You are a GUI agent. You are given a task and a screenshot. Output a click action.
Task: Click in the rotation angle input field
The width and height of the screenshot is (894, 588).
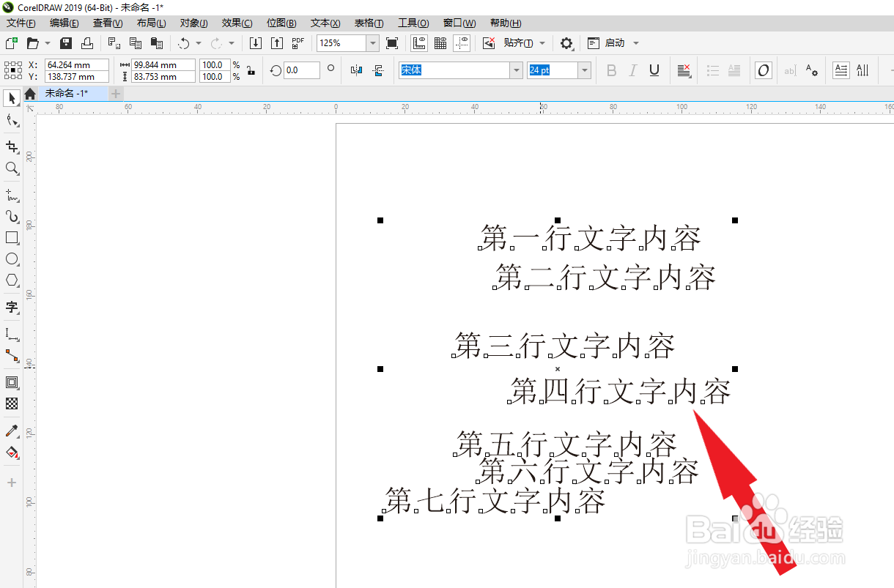[x=302, y=70]
